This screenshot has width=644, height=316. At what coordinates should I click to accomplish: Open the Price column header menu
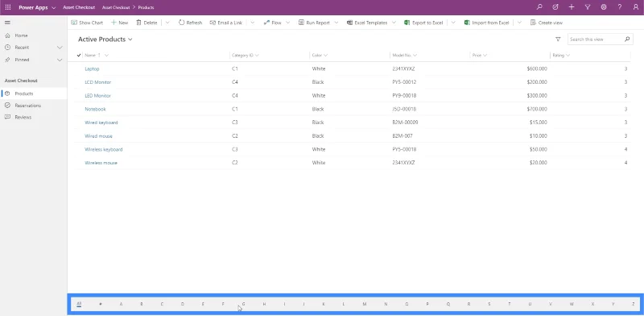tap(479, 55)
